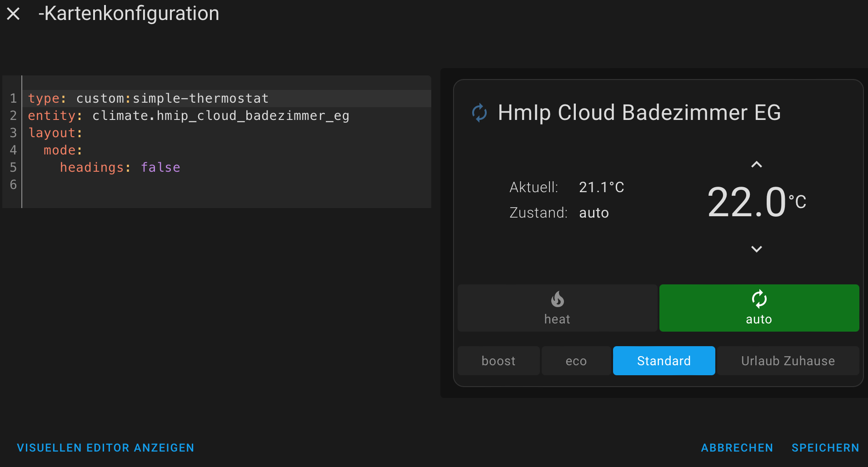This screenshot has height=467, width=868.
Task: Click the refresh icon beside card title
Action: pyautogui.click(x=479, y=113)
